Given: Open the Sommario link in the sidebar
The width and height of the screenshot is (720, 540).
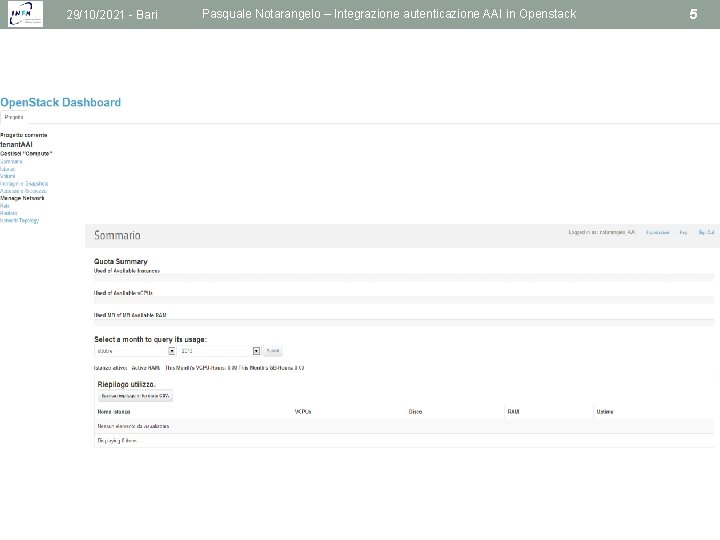Looking at the screenshot, I should click(x=11, y=162).
